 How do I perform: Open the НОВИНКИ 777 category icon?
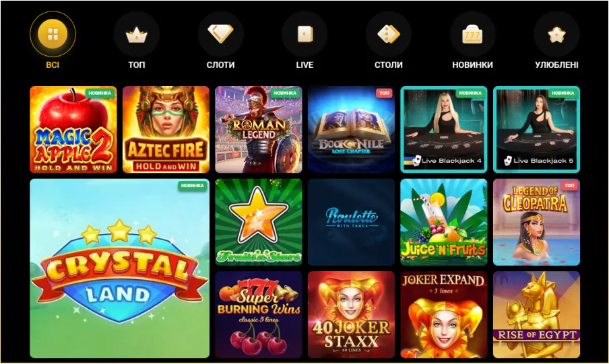coord(472,34)
